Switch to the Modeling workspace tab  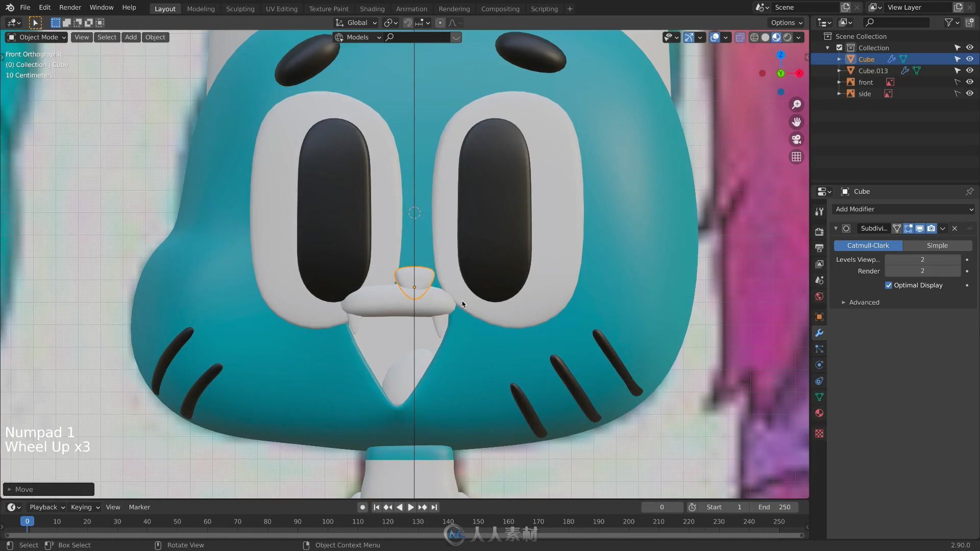pyautogui.click(x=201, y=9)
